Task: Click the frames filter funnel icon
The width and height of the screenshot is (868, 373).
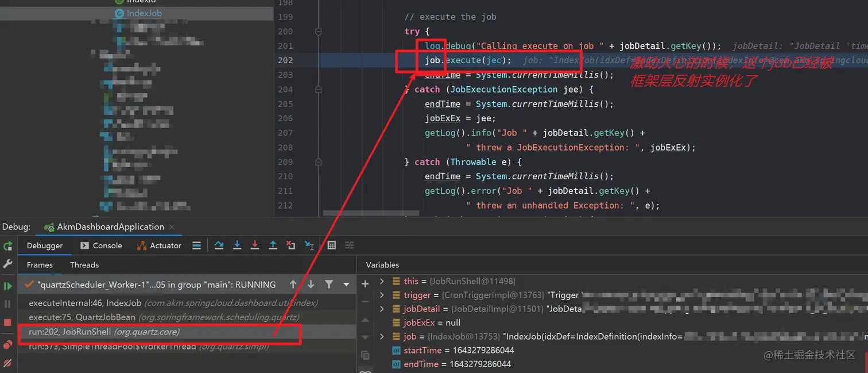Action: (x=329, y=284)
